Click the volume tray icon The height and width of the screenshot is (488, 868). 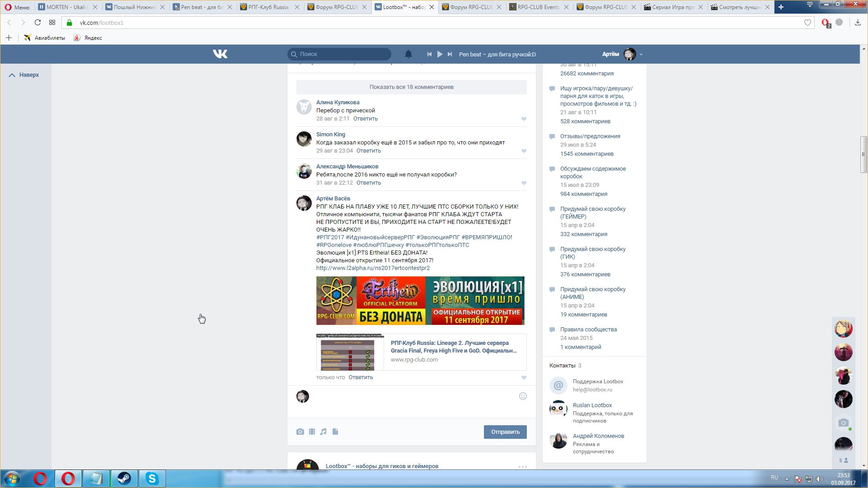820,479
